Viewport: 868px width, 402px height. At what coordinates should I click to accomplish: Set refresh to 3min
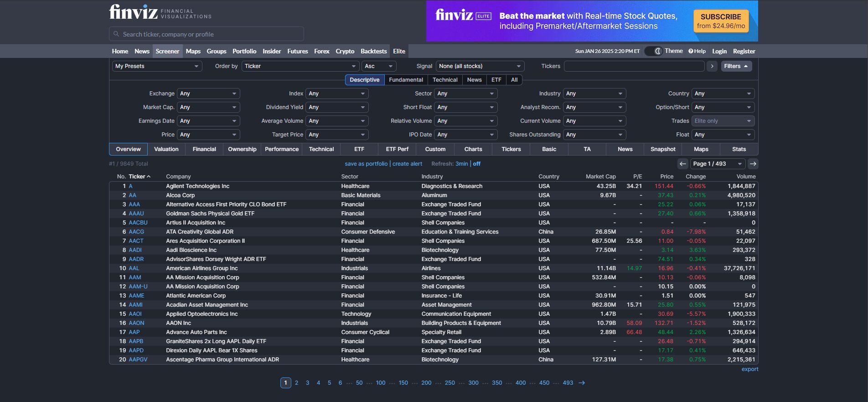tap(462, 164)
